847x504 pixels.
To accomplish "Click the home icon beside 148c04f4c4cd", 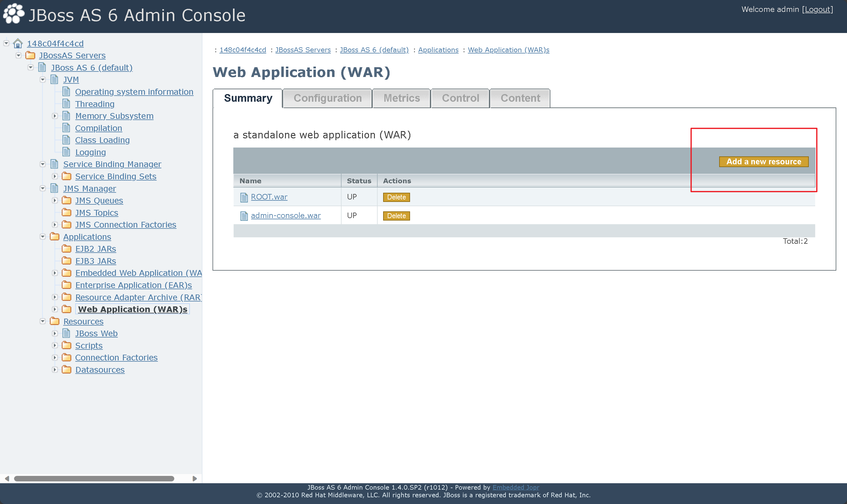I will (x=18, y=43).
